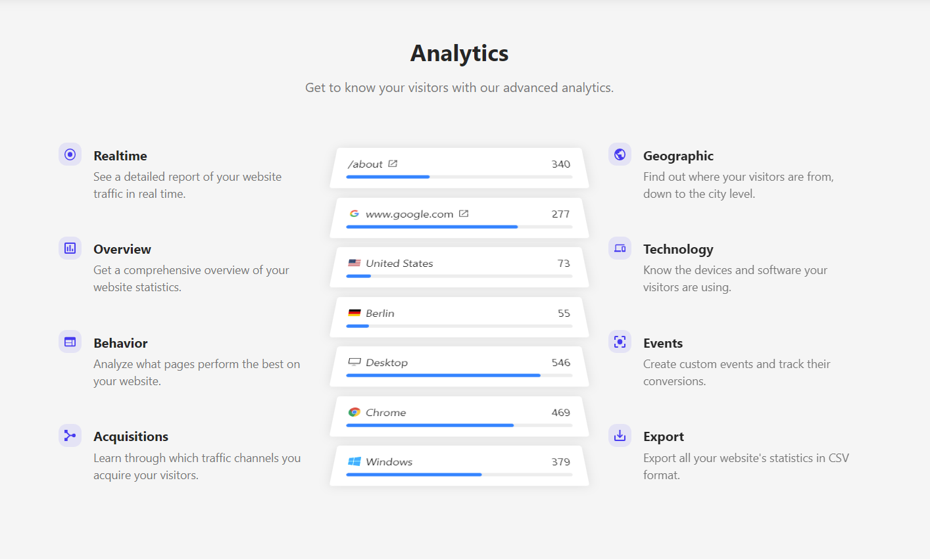930x560 pixels.
Task: Click the Overview bar chart icon
Action: pyautogui.click(x=70, y=248)
